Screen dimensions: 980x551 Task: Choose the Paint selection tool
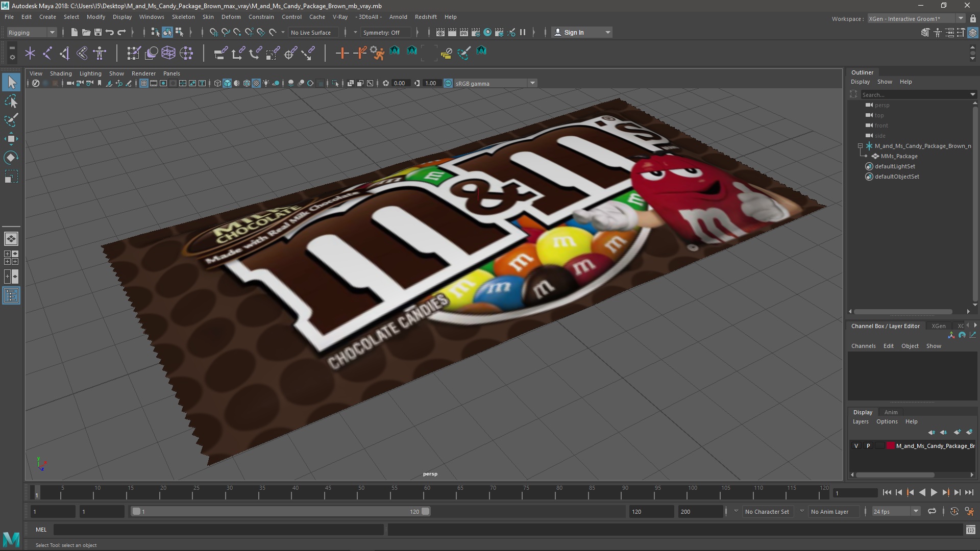point(11,120)
